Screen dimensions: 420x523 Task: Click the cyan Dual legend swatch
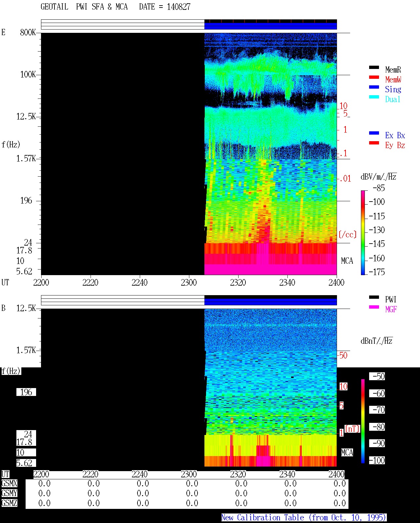pos(374,97)
